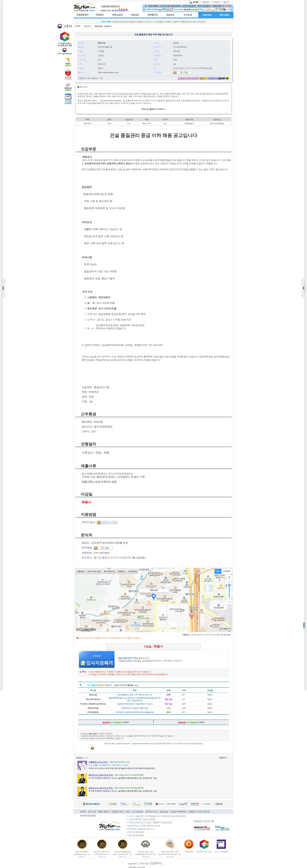
Task: Click the 인쇄 print button
Action: (203, 78)
